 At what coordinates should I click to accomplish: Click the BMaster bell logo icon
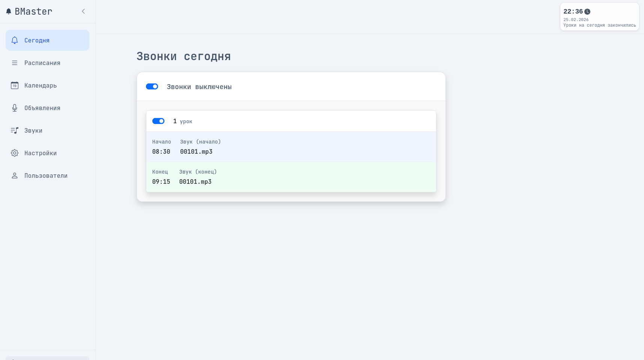tap(9, 11)
